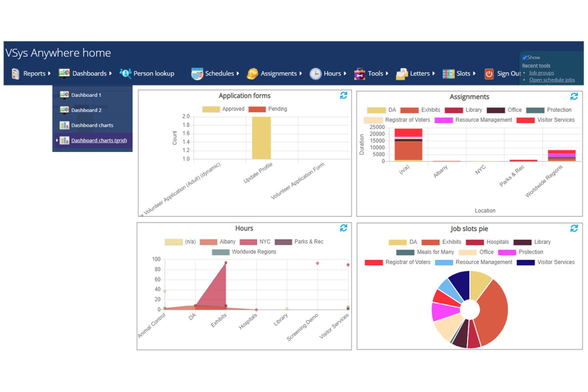Expand the Letters menu arrow
This screenshot has height=392, width=588.
pos(433,73)
